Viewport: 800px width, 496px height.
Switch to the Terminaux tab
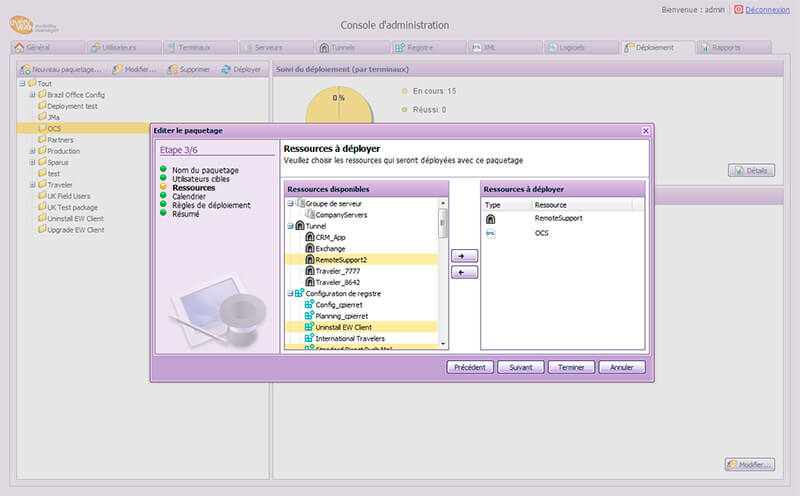pos(201,47)
